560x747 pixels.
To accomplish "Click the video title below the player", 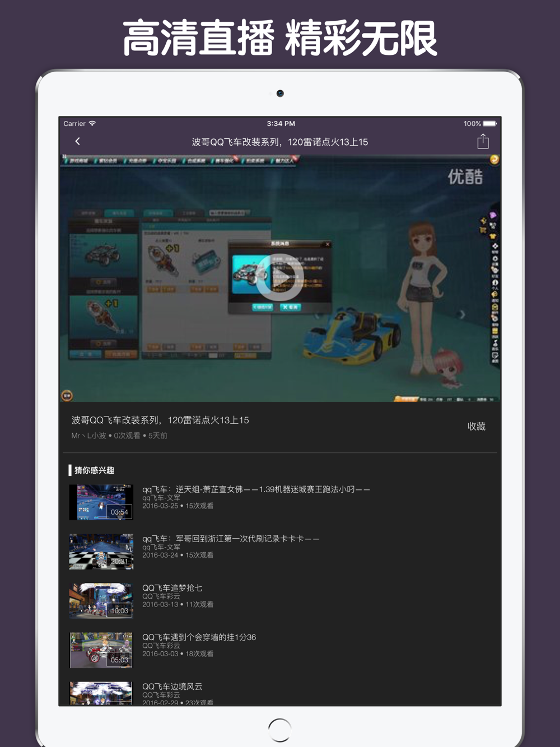I will pyautogui.click(x=160, y=420).
